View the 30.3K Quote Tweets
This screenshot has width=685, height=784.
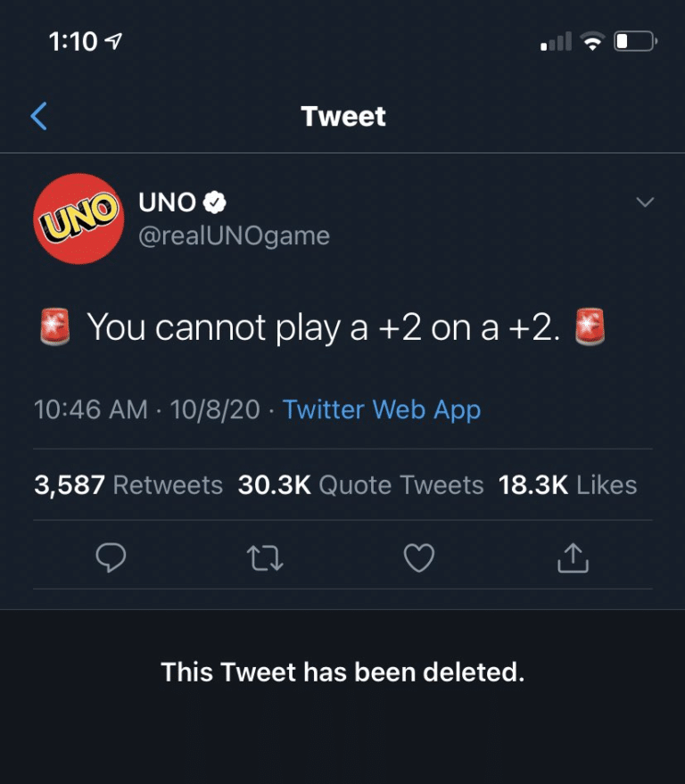click(x=360, y=485)
